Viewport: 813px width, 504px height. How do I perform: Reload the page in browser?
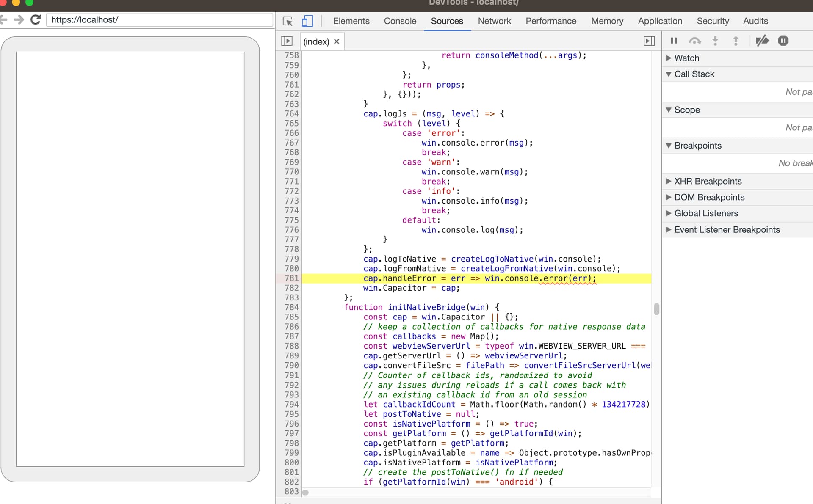36,19
